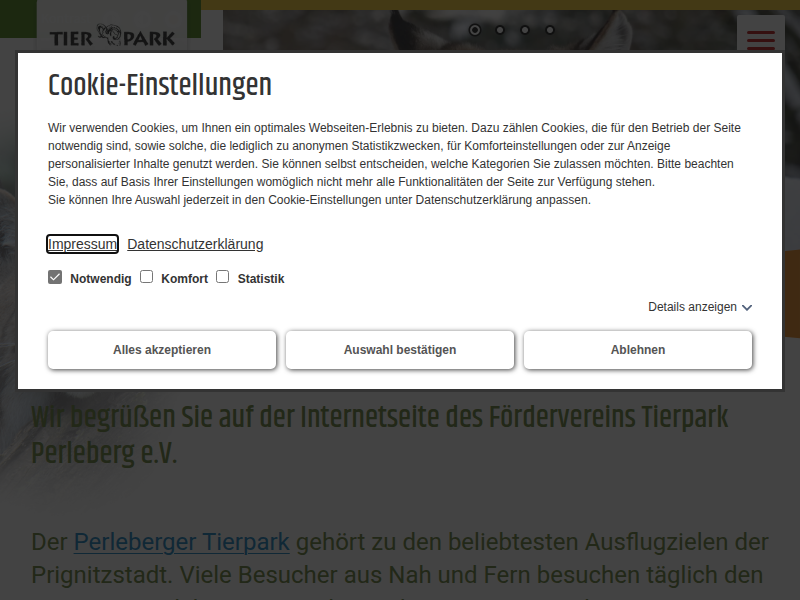The image size is (800, 600).
Task: Toggle the Notwendig cookie checkbox
Action: 55,277
